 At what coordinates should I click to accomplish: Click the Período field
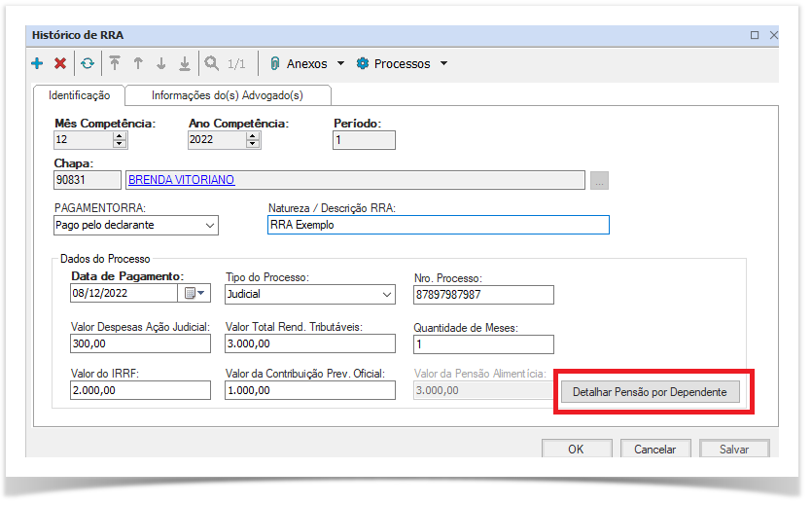click(x=364, y=140)
